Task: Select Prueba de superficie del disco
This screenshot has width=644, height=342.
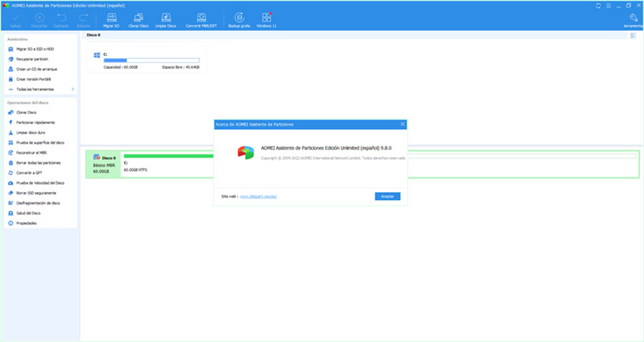Action: [40, 143]
